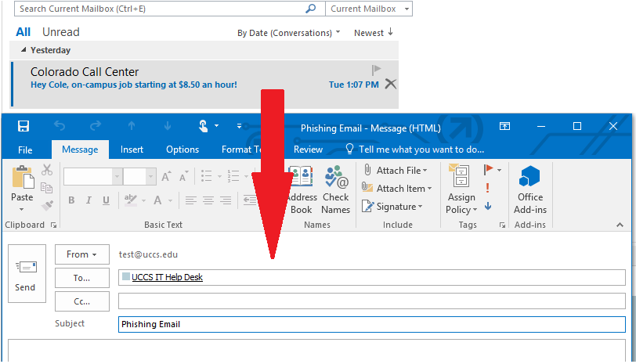The image size is (636, 364).
Task: Apply font color button
Action: click(157, 200)
